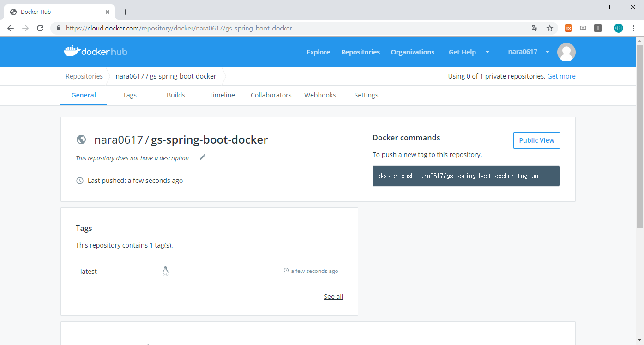Click the Get more link
Screen dimensions: 644x345
coord(561,76)
